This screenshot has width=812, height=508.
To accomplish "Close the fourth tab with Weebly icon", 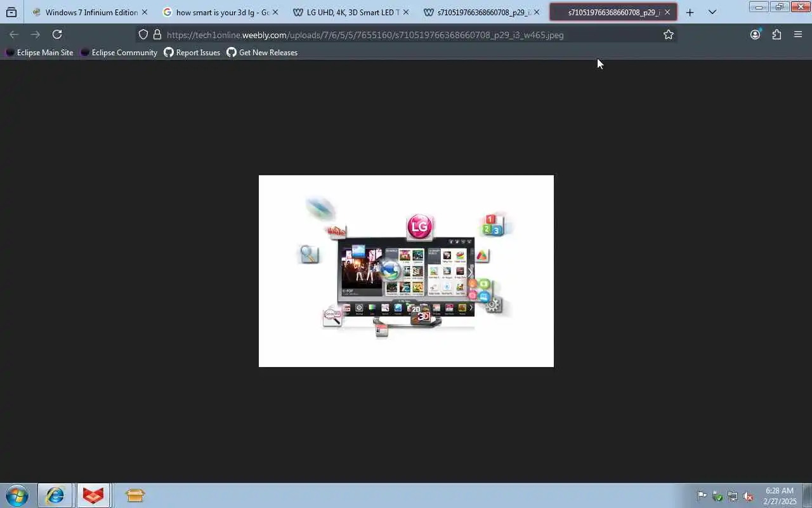I will 537,12.
